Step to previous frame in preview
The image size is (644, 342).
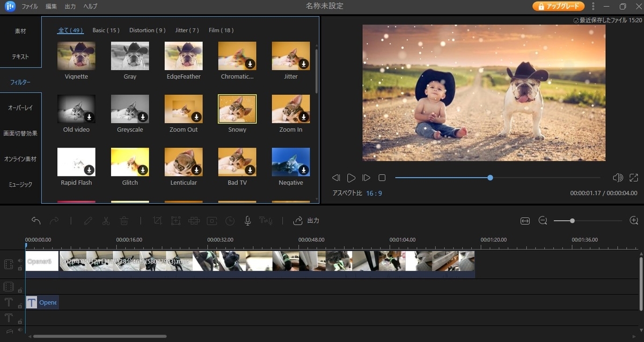coord(336,177)
